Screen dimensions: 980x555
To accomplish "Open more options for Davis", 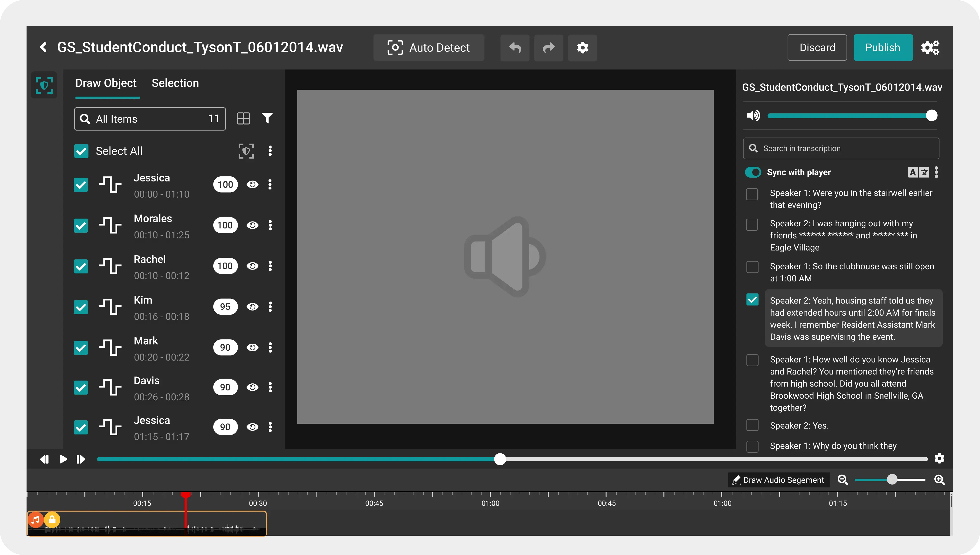I will tap(270, 387).
